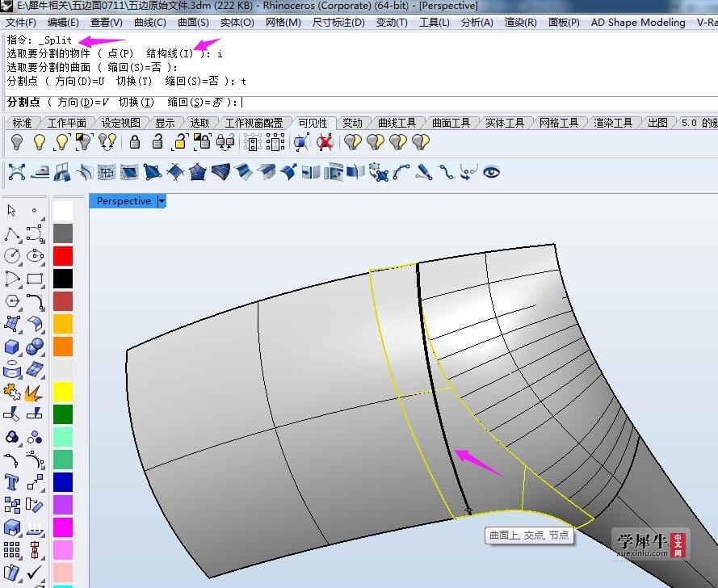Image resolution: width=718 pixels, height=588 pixels.
Task: Pick the dark blue color swatch
Action: click(x=63, y=482)
